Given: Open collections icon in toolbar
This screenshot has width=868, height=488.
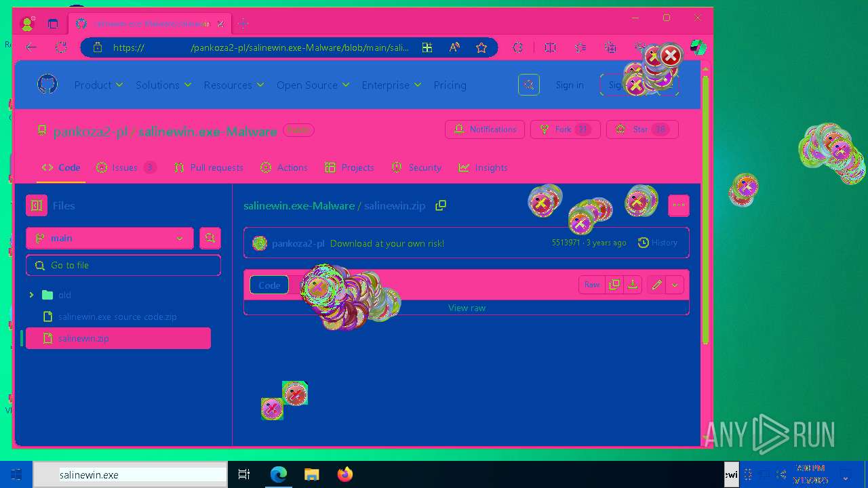Looking at the screenshot, I should (x=611, y=47).
